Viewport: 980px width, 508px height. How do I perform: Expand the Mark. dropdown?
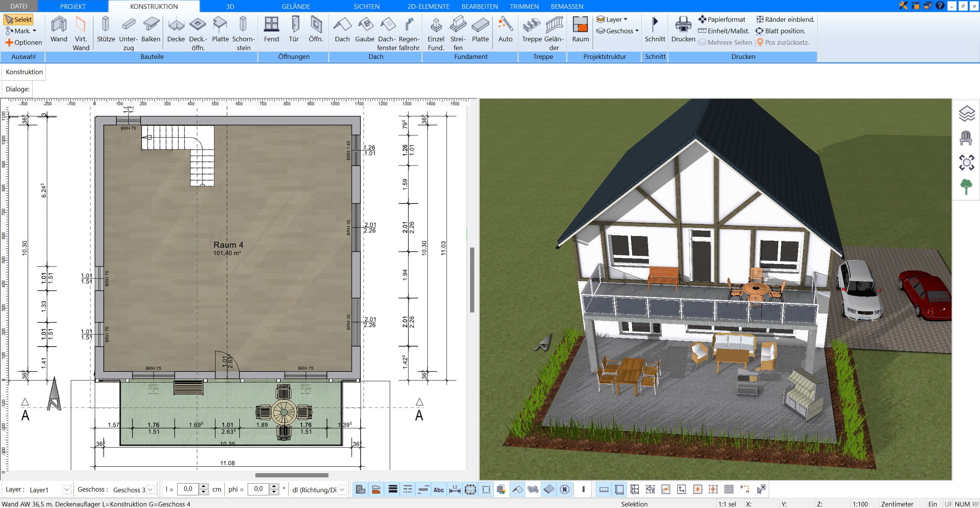(21, 31)
